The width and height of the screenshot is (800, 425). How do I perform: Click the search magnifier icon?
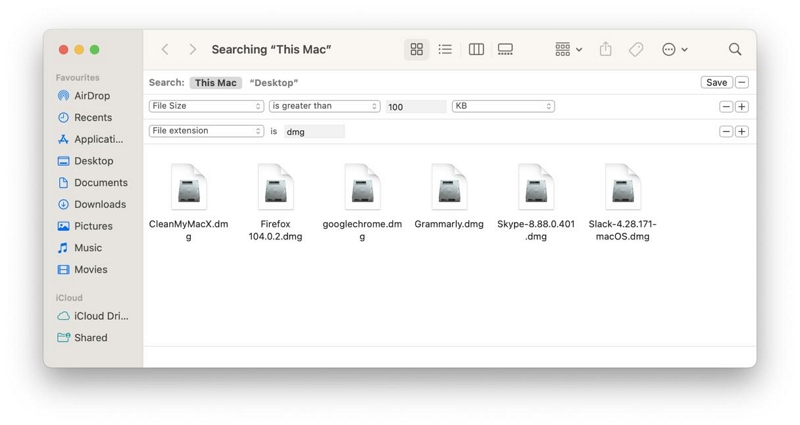pos(735,49)
